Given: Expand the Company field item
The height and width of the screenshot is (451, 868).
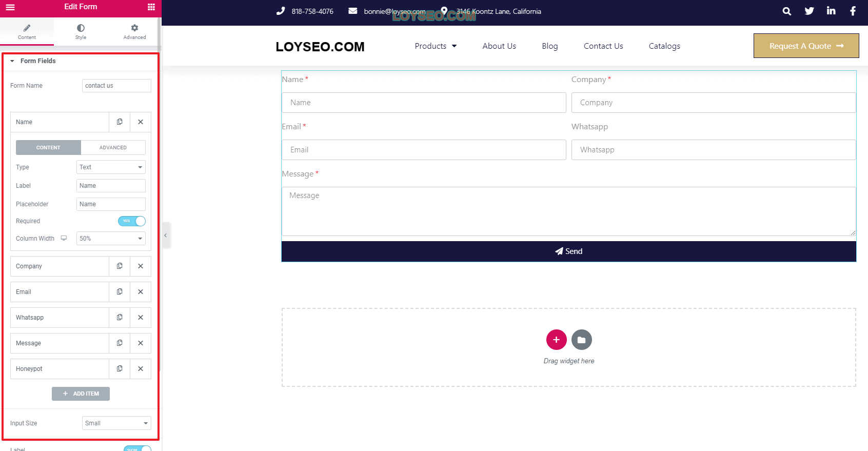Looking at the screenshot, I should pos(60,266).
